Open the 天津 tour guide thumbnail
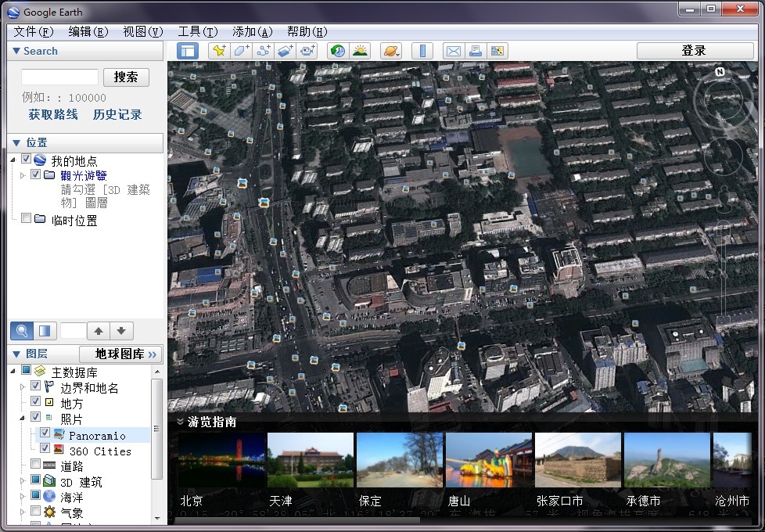The width and height of the screenshot is (765, 532). 310,459
